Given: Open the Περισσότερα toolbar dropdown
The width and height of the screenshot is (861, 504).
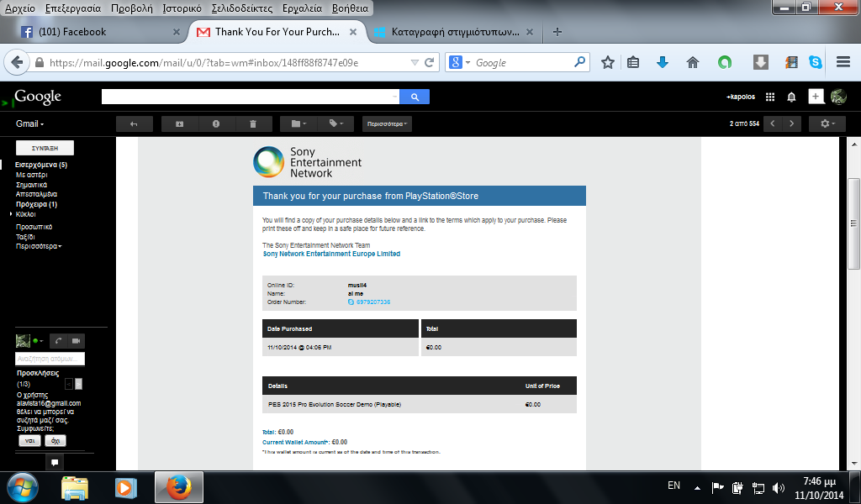Looking at the screenshot, I should [387, 124].
